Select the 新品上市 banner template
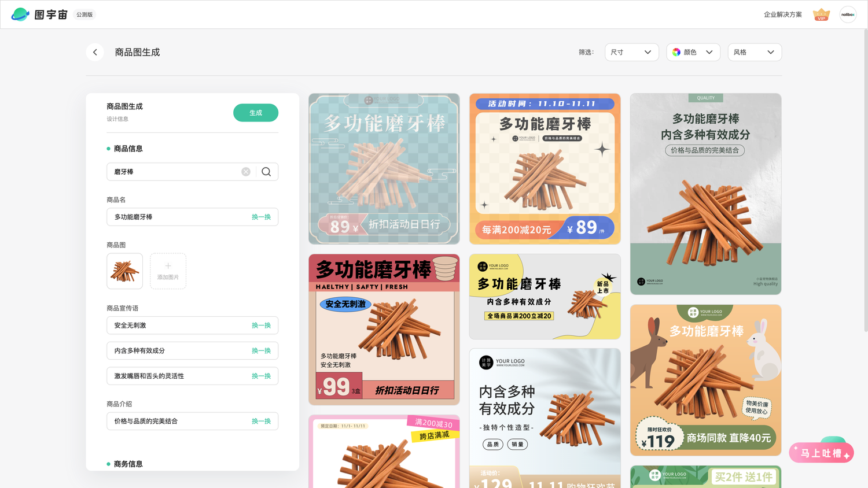 545,297
